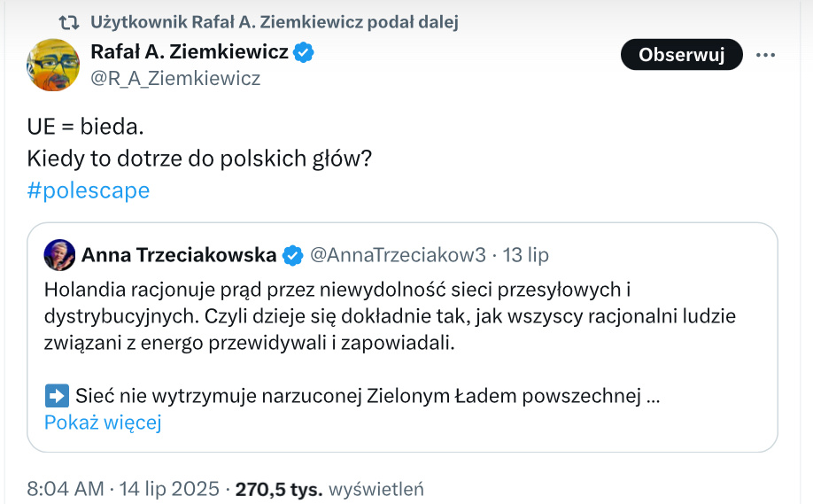Click the '270,5 tys. wyświetleń' view count
This screenshot has height=504, width=813.
point(329,488)
